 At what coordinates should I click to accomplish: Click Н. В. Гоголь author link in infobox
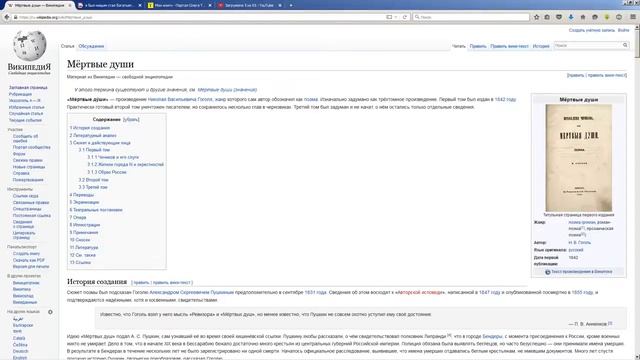click(x=580, y=242)
